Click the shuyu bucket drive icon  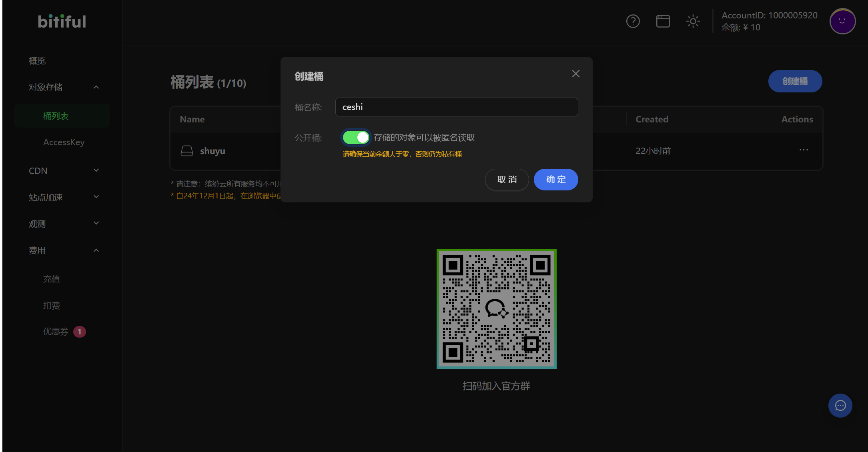click(186, 151)
